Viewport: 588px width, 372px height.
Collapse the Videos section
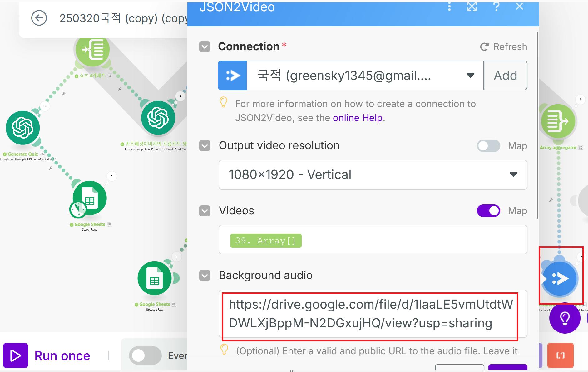[205, 211]
